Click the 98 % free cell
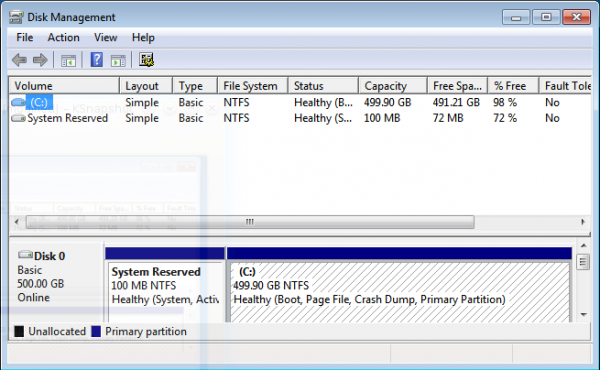 tap(505, 102)
